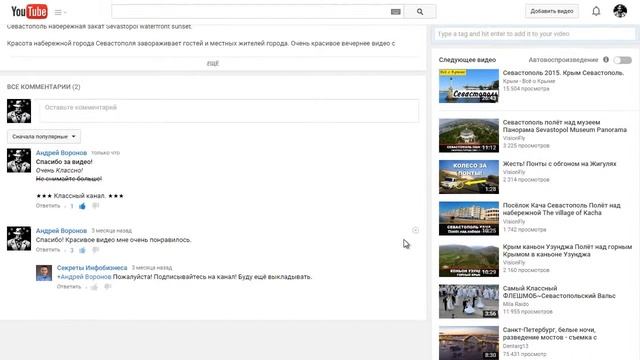Open Посёлок Кача Севастополь title
The width and height of the screenshot is (640, 360).
(x=562, y=209)
